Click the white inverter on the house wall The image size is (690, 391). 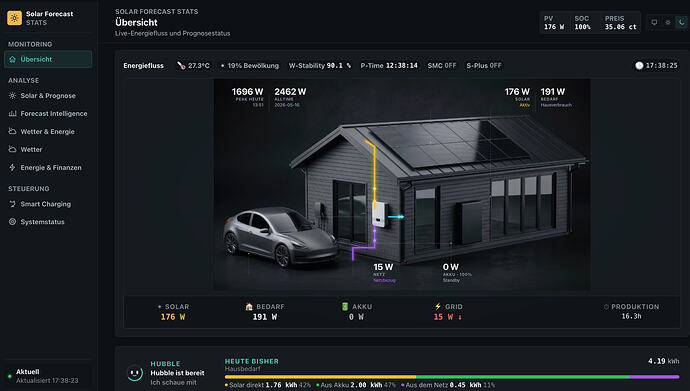(x=380, y=214)
